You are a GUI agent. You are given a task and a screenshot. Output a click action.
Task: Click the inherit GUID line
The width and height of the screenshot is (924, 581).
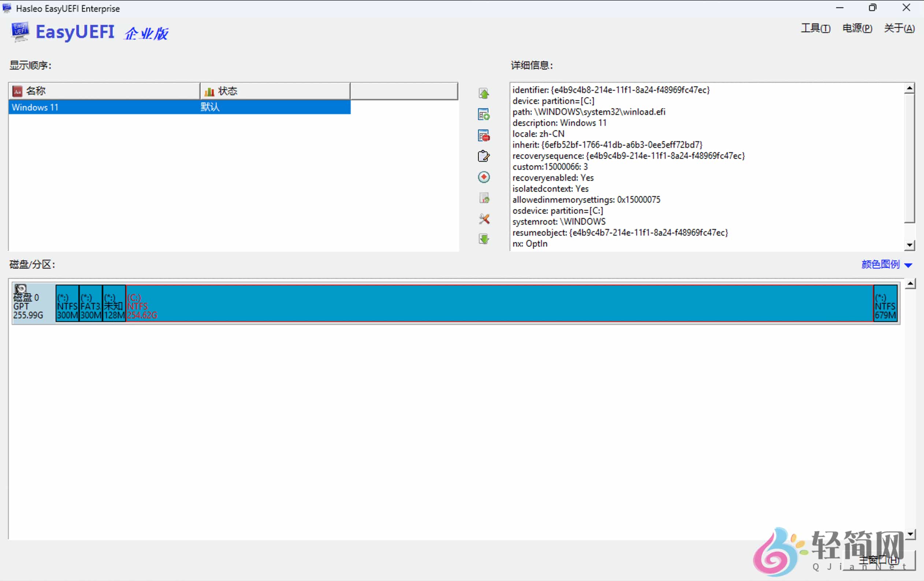click(607, 145)
